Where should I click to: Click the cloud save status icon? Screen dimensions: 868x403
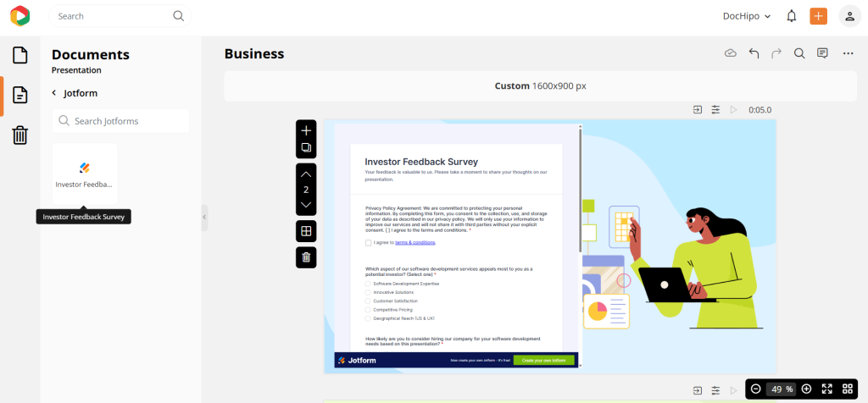tap(730, 53)
